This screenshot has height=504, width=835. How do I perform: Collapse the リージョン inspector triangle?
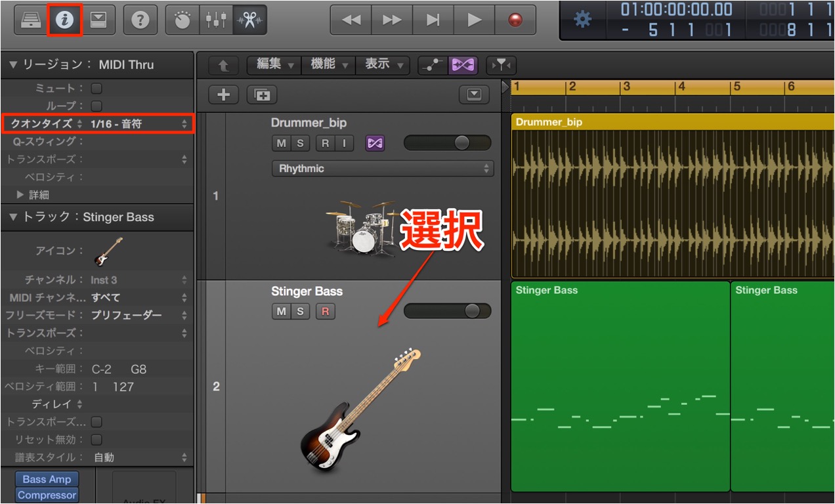(13, 64)
